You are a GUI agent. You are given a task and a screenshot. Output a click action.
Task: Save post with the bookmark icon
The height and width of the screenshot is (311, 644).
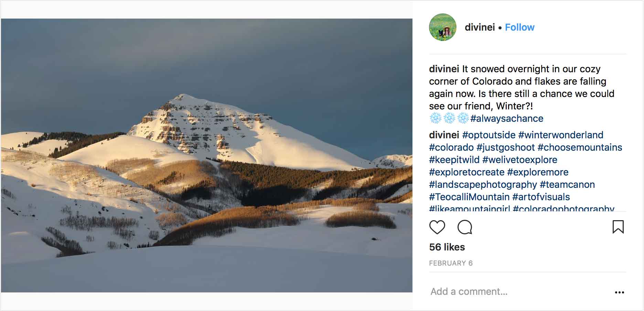(x=618, y=227)
